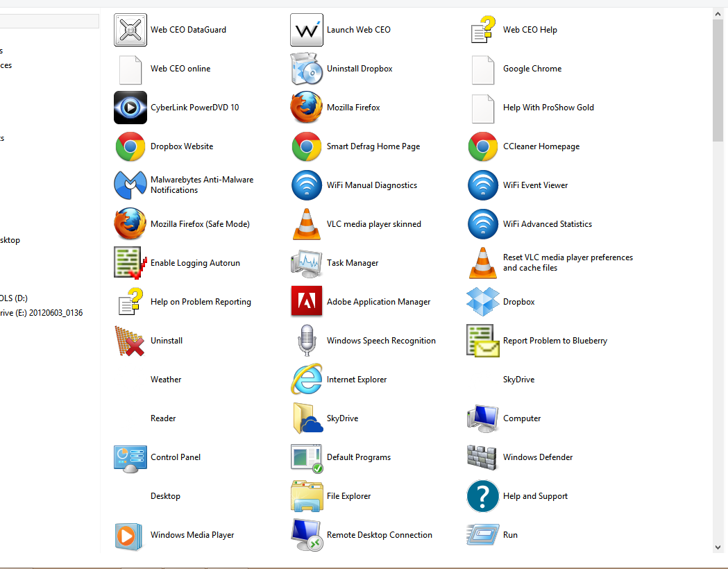Click the CCleaner Homepage Chrome icon
This screenshot has height=569, width=728.
tap(483, 146)
